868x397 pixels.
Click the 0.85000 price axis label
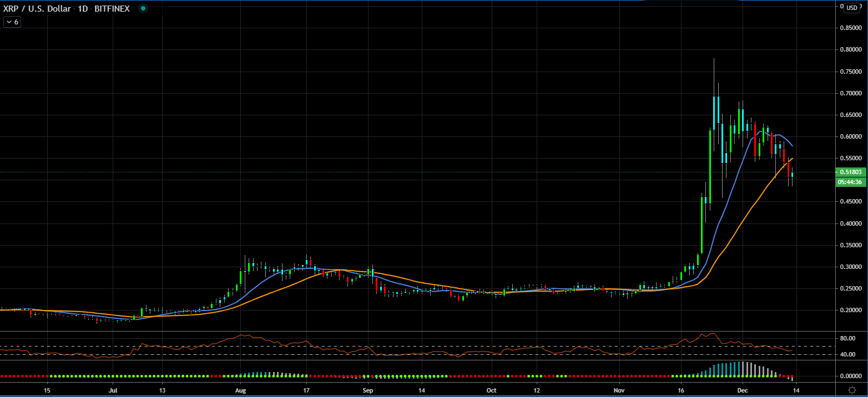[x=851, y=28]
